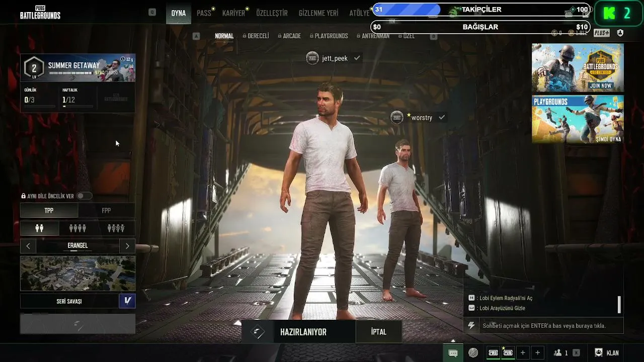
Task: Open the PASS tab
Action: point(204,13)
